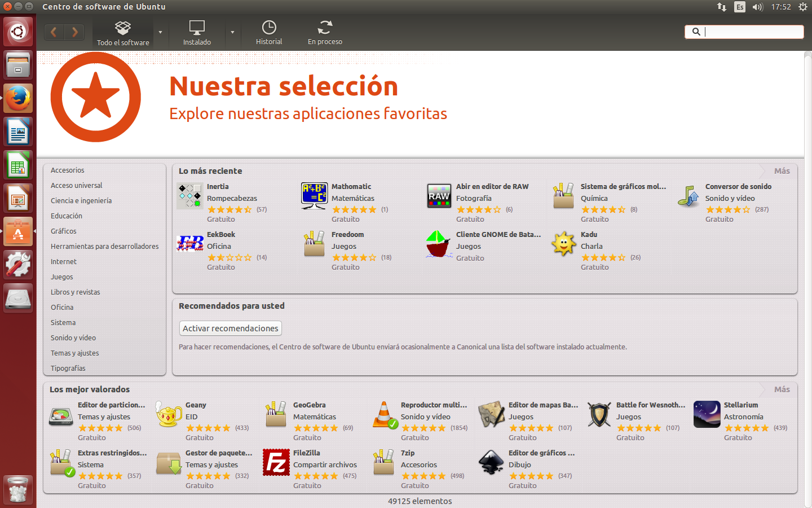Click Más in Los mejor valorados
812x508 pixels.
point(782,389)
